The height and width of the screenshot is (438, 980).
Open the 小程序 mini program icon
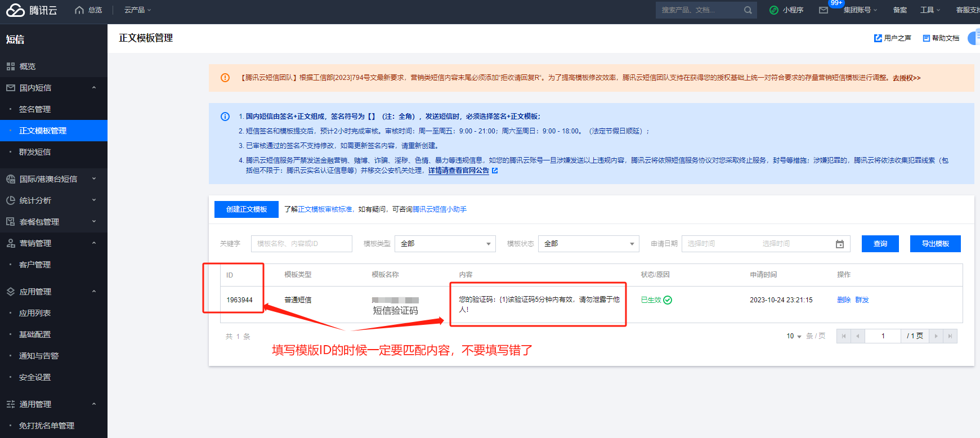[774, 10]
